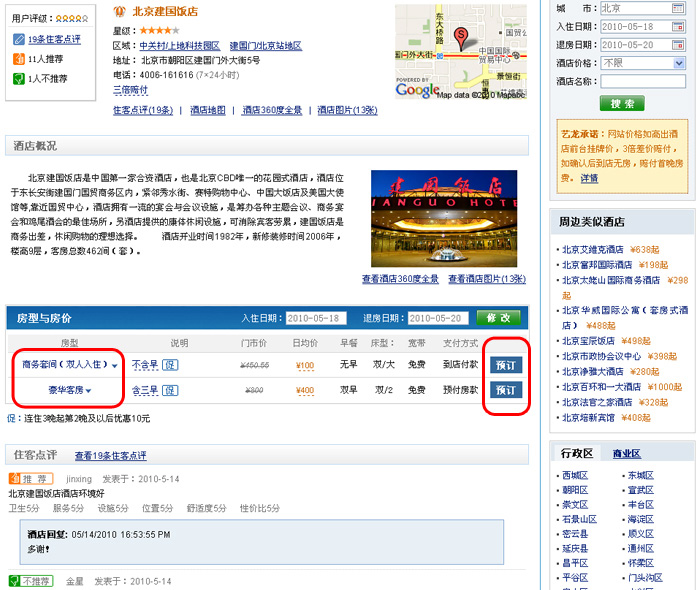Image resolution: width=700 pixels, height=590 pixels.
Task: Select 朝阳区 district
Action: [575, 490]
